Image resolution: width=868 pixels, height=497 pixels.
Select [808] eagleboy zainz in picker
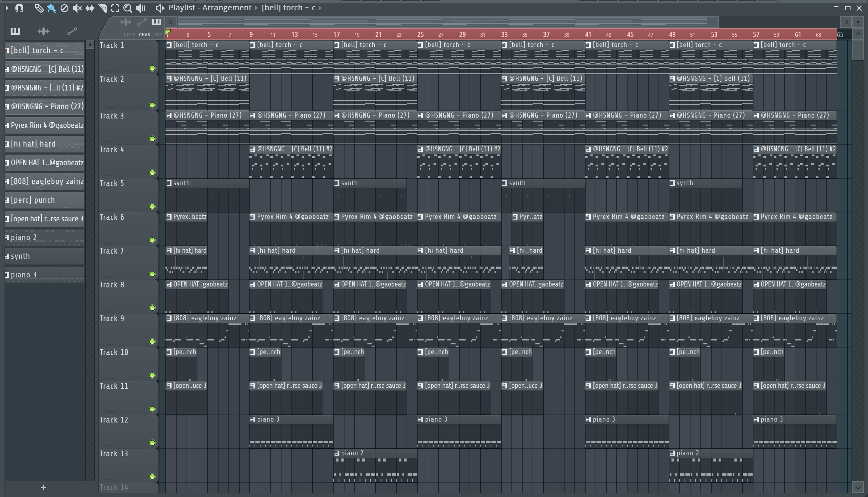tap(44, 181)
